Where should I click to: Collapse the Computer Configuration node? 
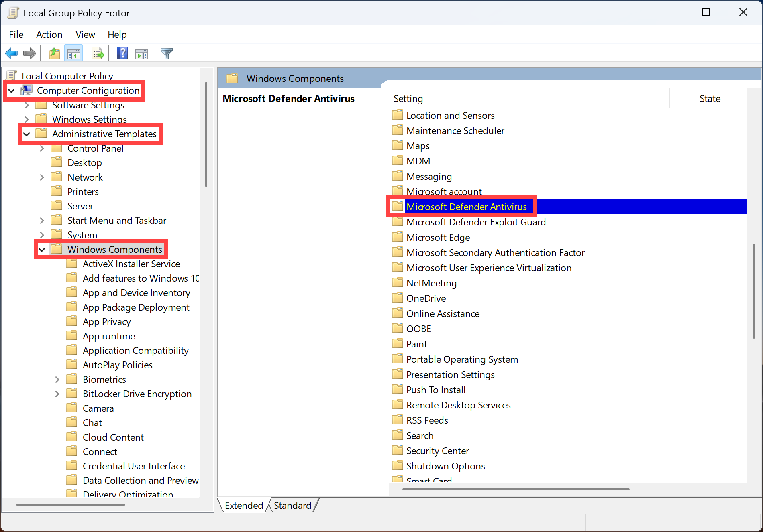12,91
